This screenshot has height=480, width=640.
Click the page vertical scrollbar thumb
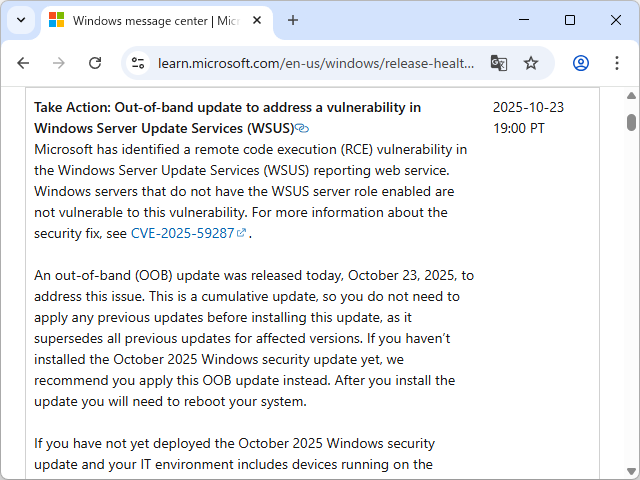[x=631, y=122]
